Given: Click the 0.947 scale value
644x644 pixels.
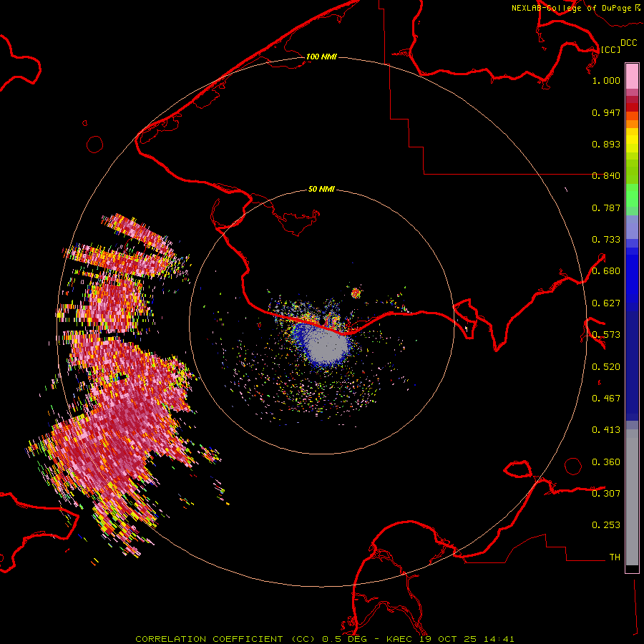Looking at the screenshot, I should coord(606,112).
